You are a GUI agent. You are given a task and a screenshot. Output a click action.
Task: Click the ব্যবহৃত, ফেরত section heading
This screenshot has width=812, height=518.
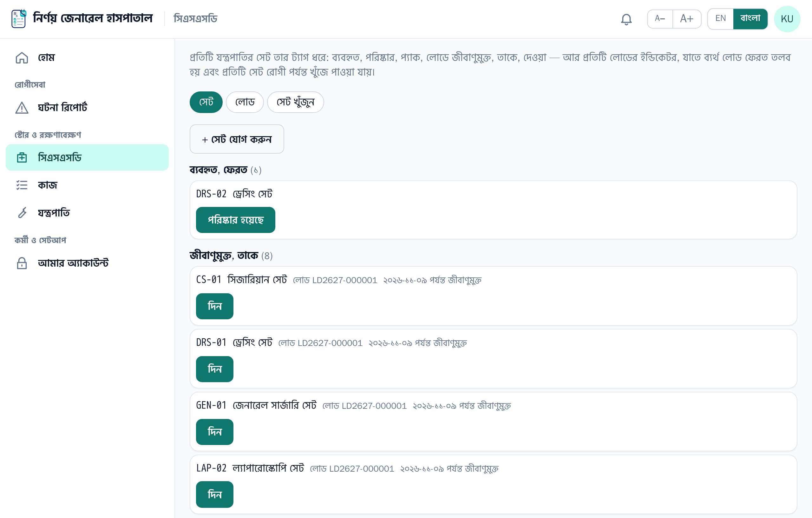pyautogui.click(x=219, y=170)
